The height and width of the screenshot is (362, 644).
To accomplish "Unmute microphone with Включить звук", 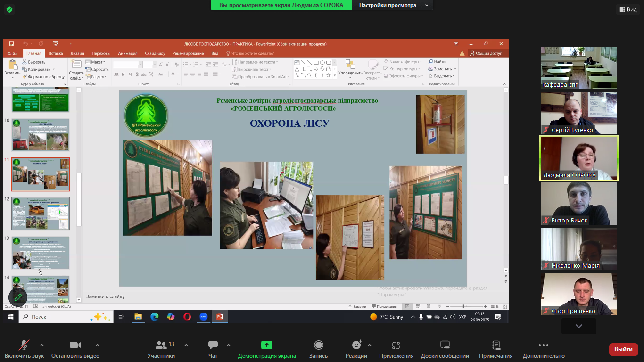I will pyautogui.click(x=24, y=346).
